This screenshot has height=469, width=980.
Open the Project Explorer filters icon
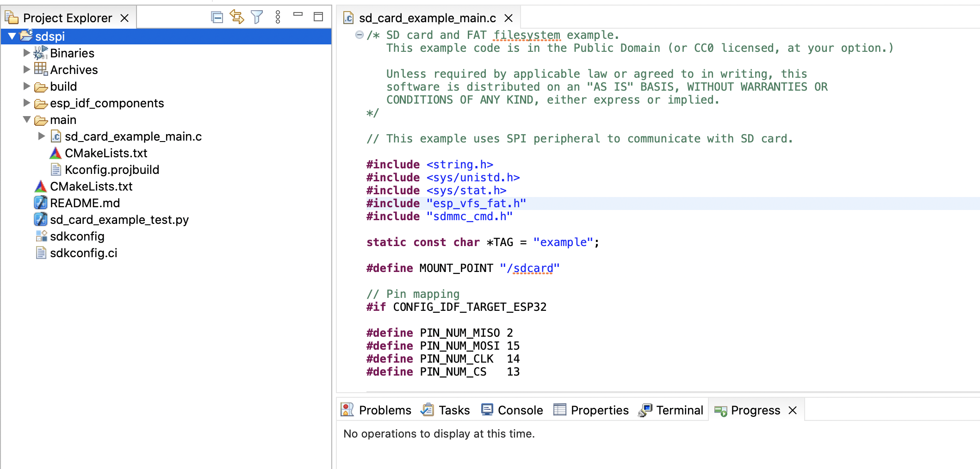coord(257,16)
